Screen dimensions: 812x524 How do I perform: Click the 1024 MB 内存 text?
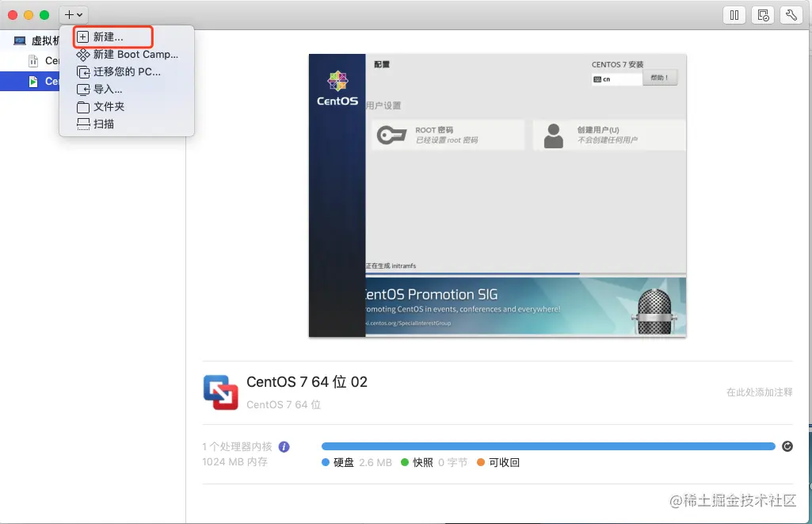[x=234, y=462]
